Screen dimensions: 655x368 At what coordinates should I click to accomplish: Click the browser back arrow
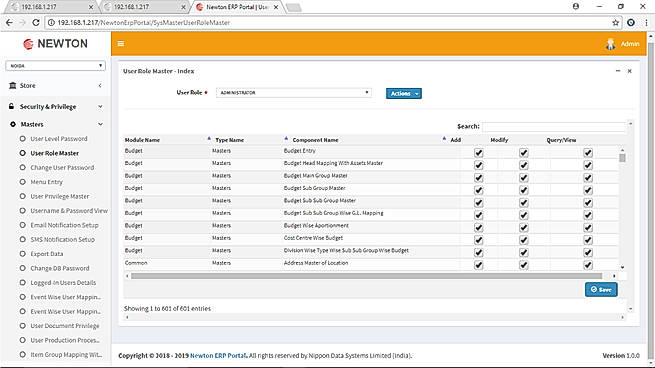[9, 23]
